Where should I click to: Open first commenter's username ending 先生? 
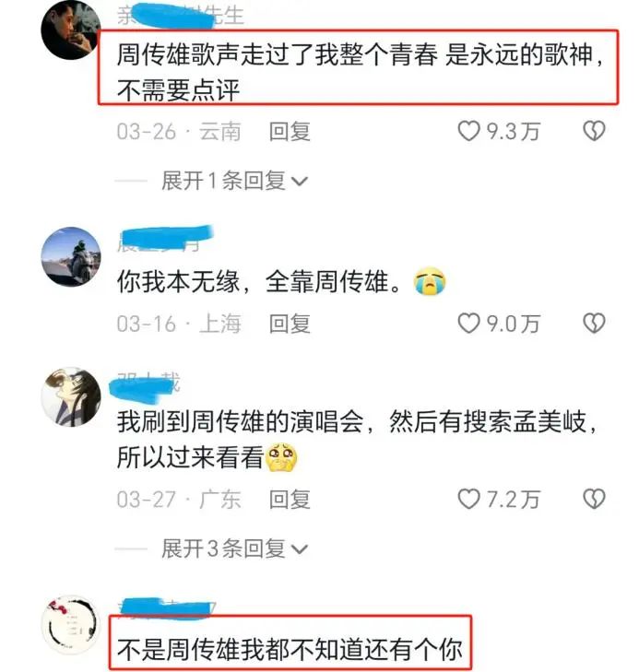pyautogui.click(x=181, y=16)
